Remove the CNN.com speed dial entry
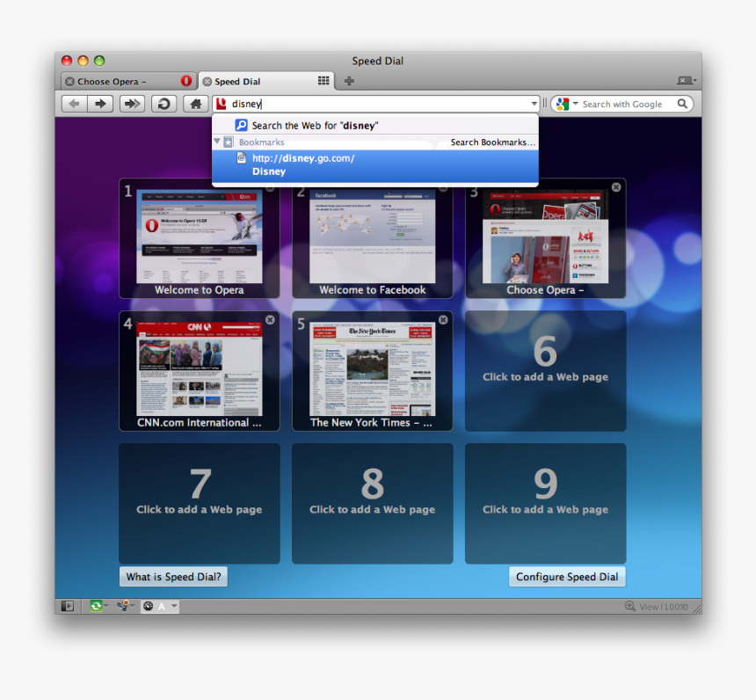The width and height of the screenshot is (756, 700). [270, 320]
